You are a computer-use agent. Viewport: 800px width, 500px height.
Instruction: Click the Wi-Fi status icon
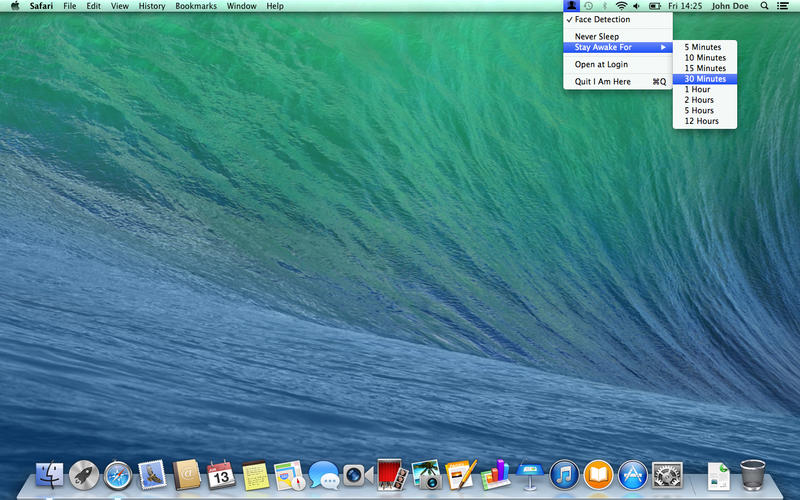point(620,6)
